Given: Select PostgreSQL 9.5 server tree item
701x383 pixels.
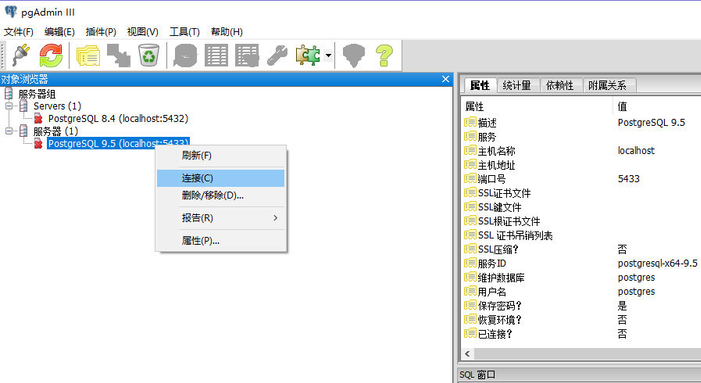Looking at the screenshot, I should click(118, 143).
